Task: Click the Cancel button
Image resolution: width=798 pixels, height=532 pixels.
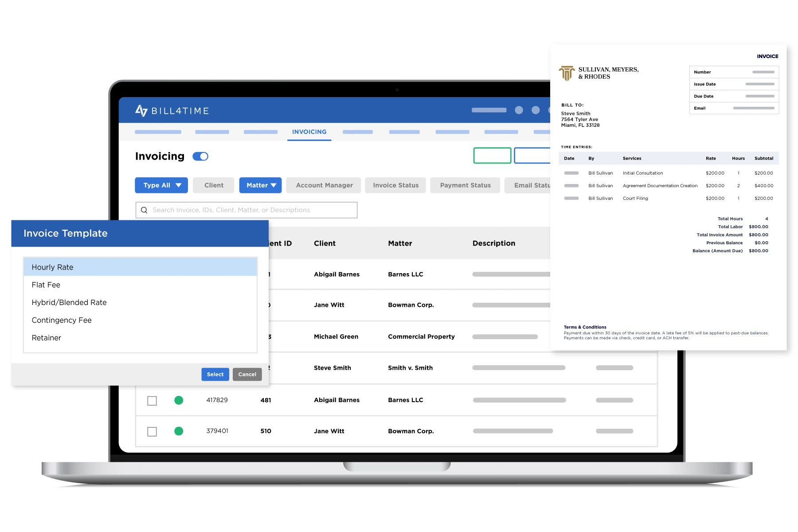Action: tap(247, 375)
